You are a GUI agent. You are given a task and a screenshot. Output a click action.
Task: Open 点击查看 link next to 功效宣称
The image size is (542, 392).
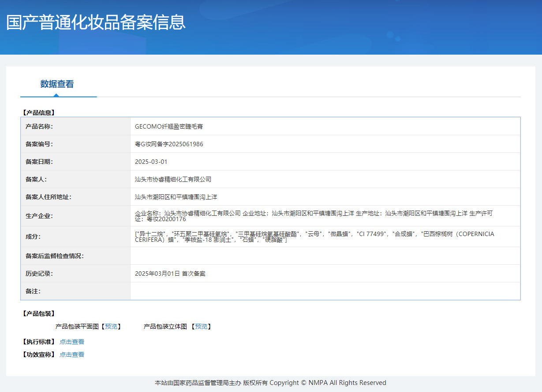pos(72,355)
